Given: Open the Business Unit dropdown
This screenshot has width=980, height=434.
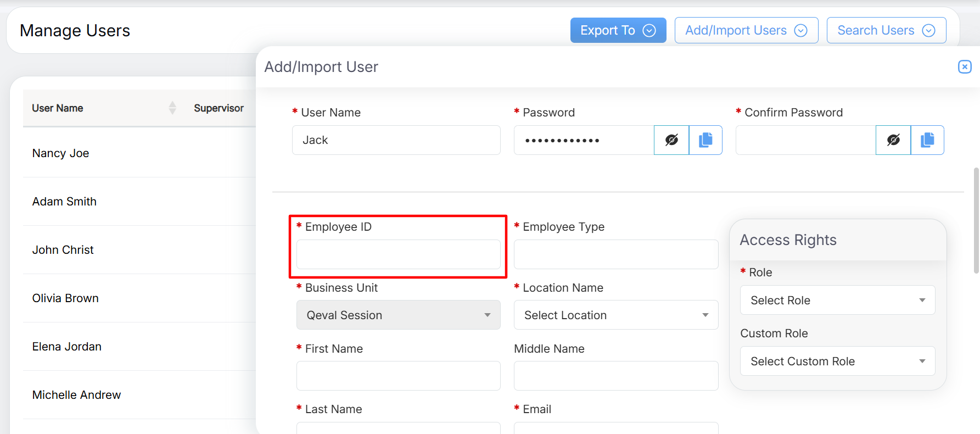Looking at the screenshot, I should (x=398, y=315).
